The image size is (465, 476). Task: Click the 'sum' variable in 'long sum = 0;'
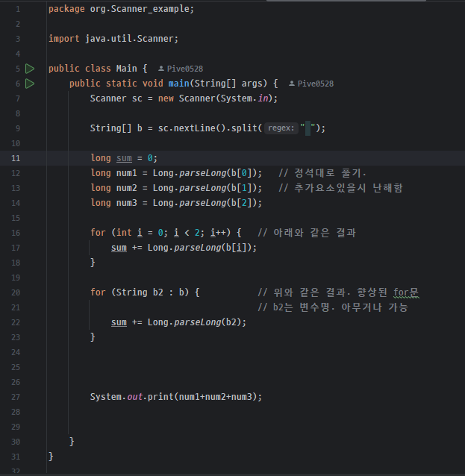point(124,158)
